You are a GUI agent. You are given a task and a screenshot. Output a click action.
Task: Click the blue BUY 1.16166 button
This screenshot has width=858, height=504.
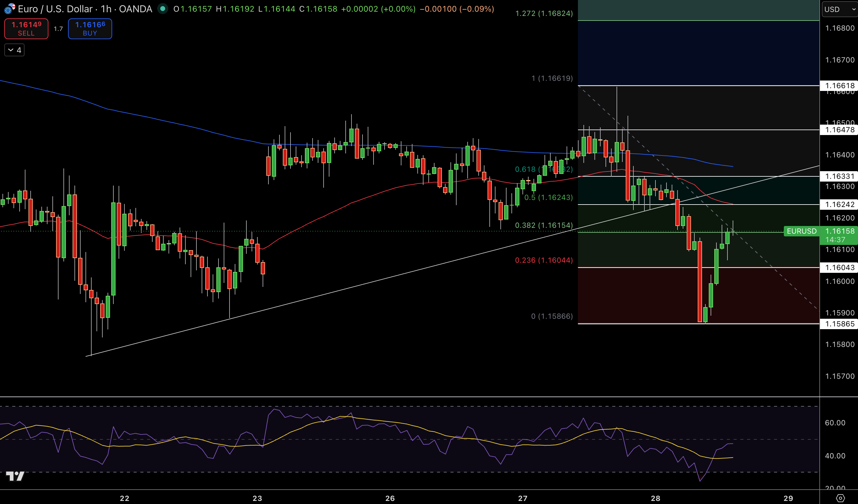(90, 29)
